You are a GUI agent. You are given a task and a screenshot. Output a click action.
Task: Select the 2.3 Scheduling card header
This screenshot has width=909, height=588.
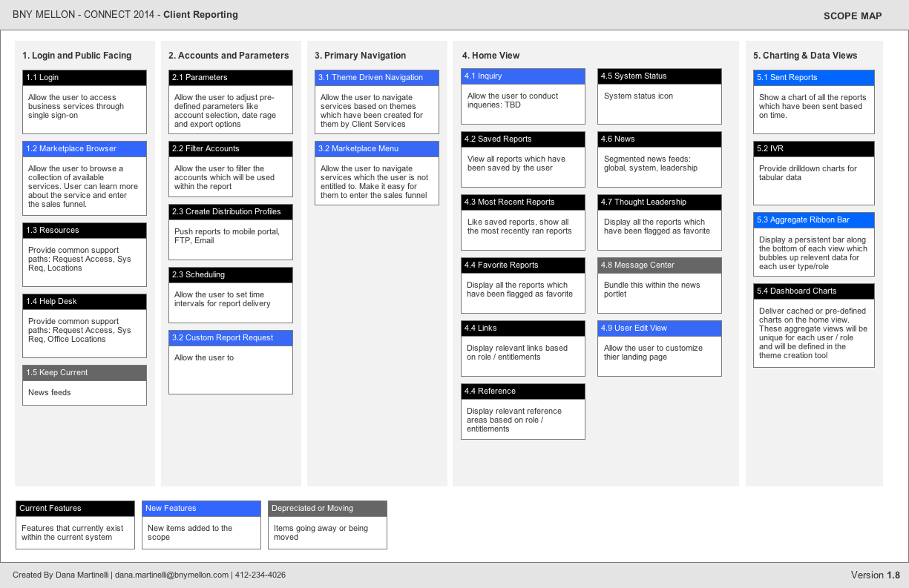pyautogui.click(x=231, y=275)
